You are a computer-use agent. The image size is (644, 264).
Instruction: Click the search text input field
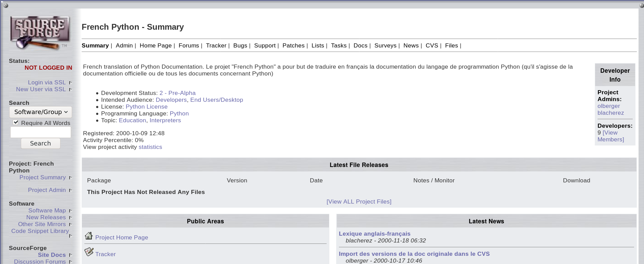pos(41,132)
